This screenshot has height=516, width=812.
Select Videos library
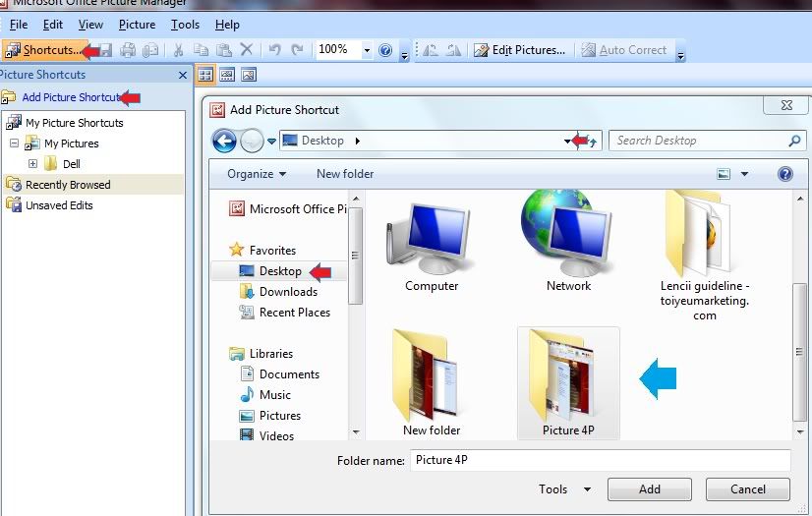276,435
